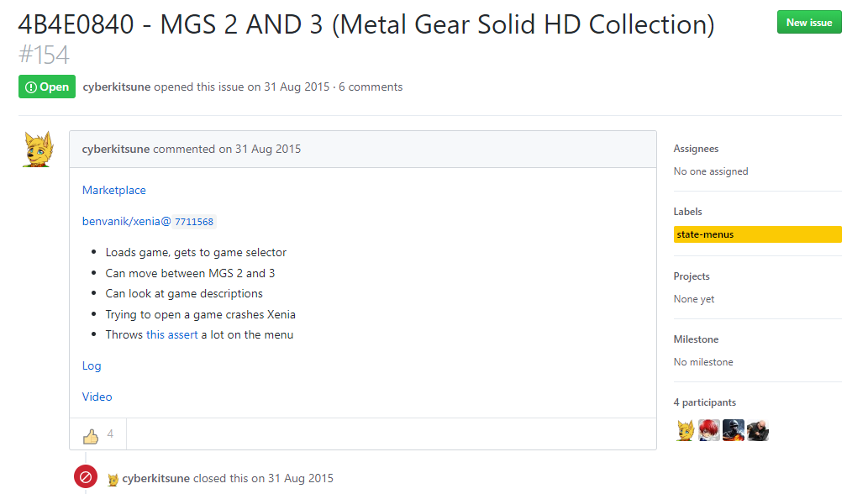The height and width of the screenshot is (494, 868).
Task: Open the helmeted soldier participant avatar
Action: tap(734, 431)
